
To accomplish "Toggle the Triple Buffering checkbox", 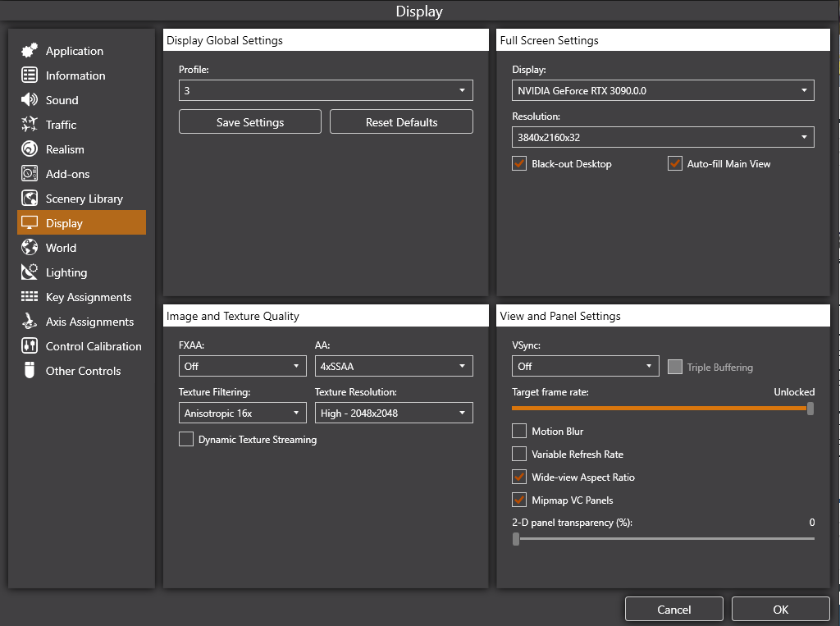I will pyautogui.click(x=675, y=367).
